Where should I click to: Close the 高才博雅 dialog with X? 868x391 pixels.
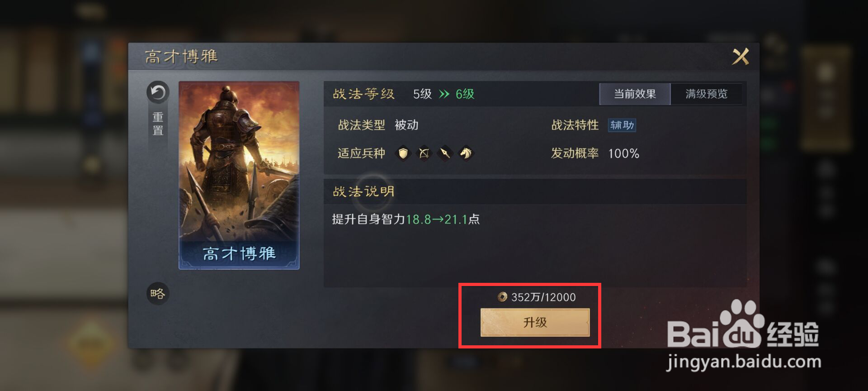(x=741, y=57)
